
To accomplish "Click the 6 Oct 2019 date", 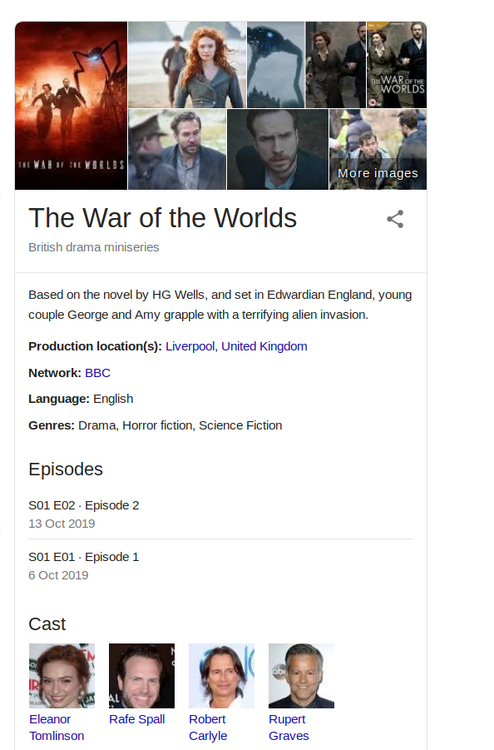I will click(x=58, y=575).
